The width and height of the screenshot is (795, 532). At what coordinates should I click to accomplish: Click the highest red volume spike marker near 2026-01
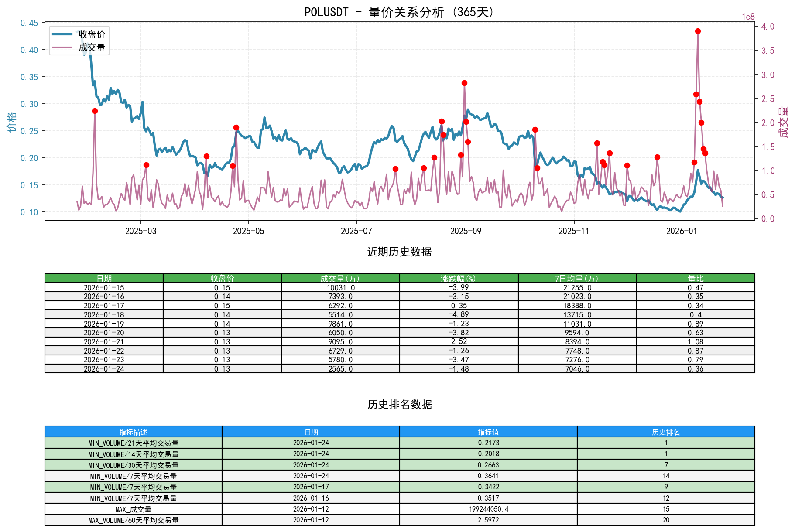pyautogui.click(x=698, y=31)
